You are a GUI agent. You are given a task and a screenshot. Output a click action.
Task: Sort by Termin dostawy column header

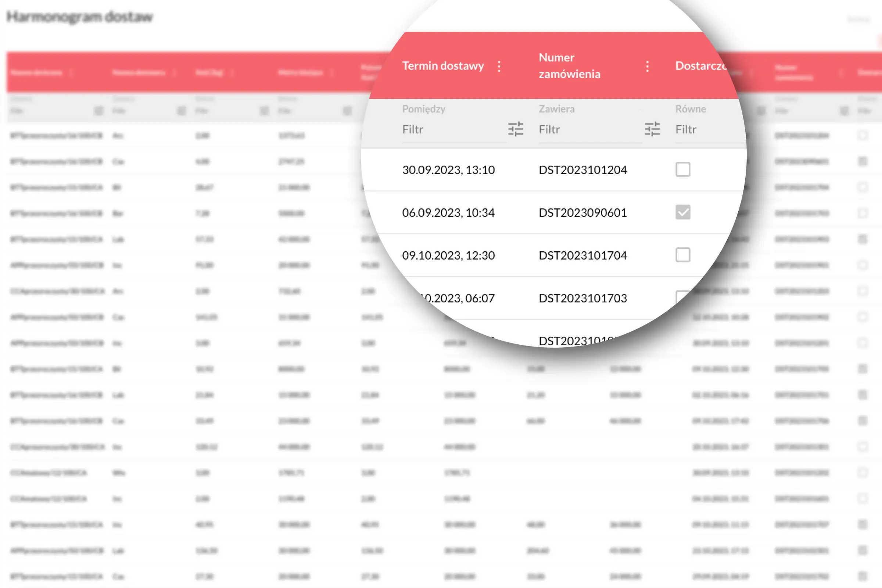point(443,66)
